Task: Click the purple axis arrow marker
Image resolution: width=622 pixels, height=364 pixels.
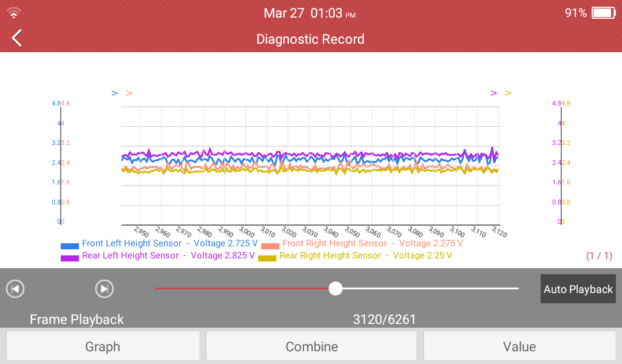Action: click(x=493, y=93)
